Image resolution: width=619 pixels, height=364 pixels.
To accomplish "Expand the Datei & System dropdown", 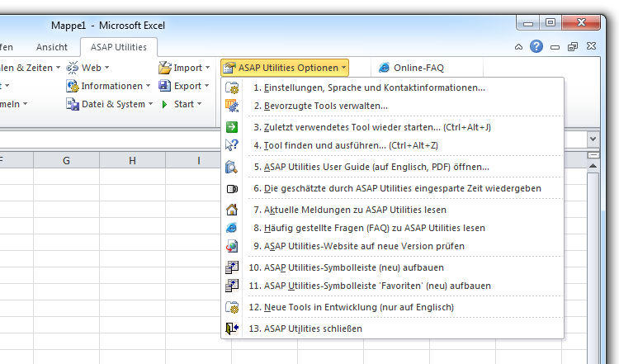I will point(150,104).
